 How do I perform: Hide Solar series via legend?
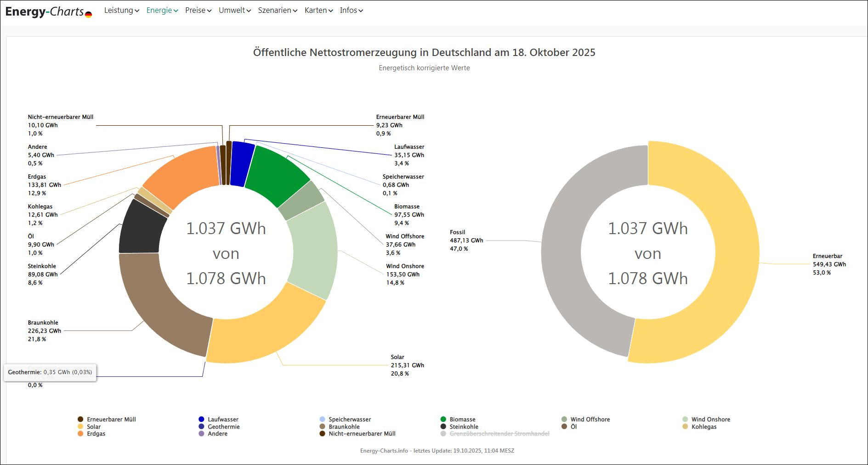[94, 426]
